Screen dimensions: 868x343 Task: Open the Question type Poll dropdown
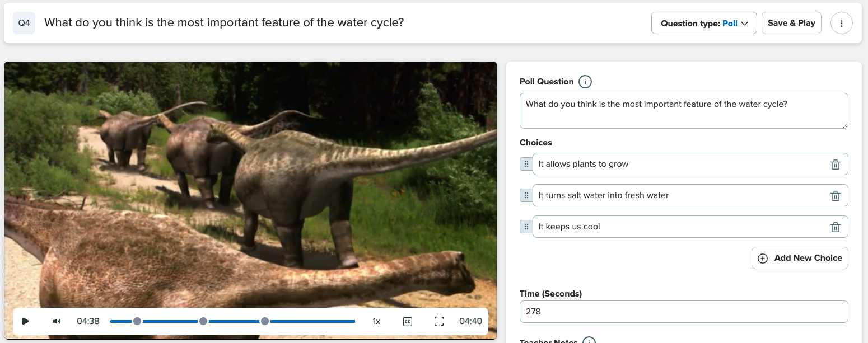[704, 24]
